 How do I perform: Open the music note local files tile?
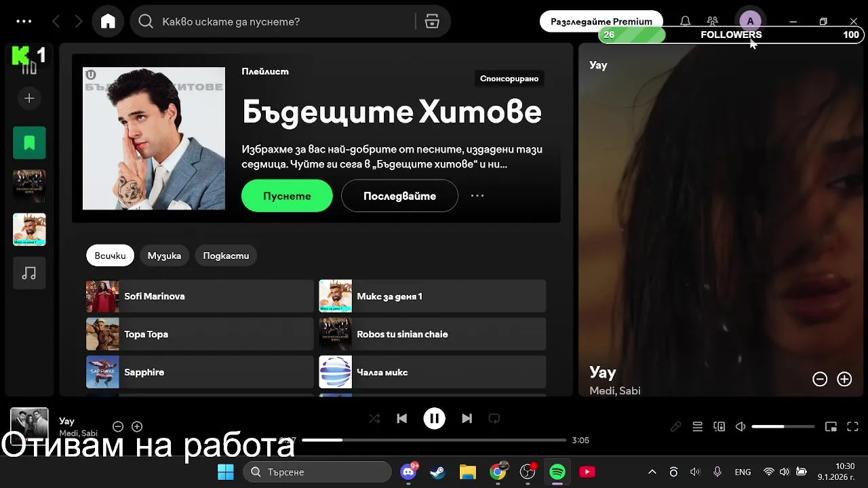29,273
